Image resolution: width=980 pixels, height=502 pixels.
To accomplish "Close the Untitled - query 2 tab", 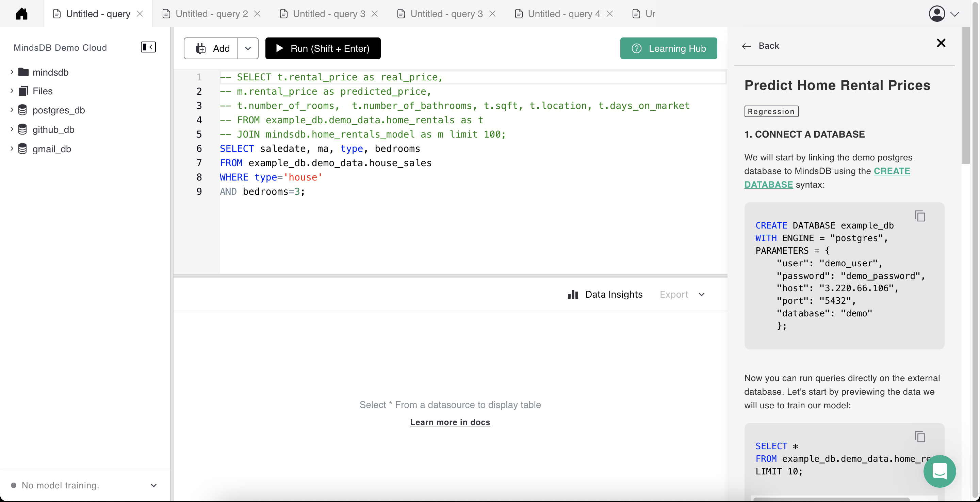I will [x=258, y=14].
